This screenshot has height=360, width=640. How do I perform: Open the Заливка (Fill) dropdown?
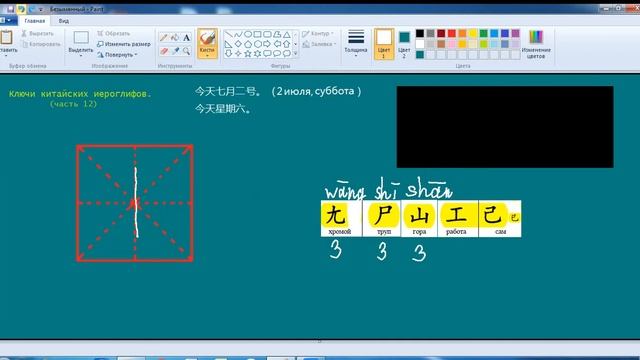pos(319,44)
